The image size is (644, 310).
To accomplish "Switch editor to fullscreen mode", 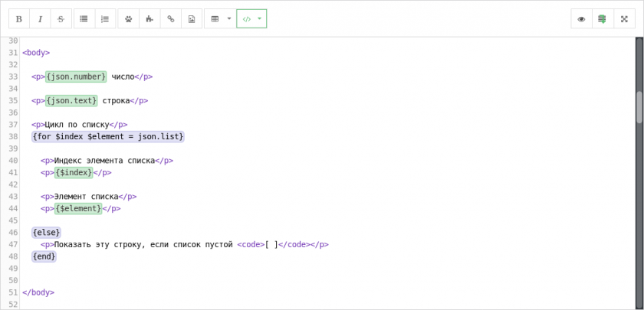I will pyautogui.click(x=624, y=19).
